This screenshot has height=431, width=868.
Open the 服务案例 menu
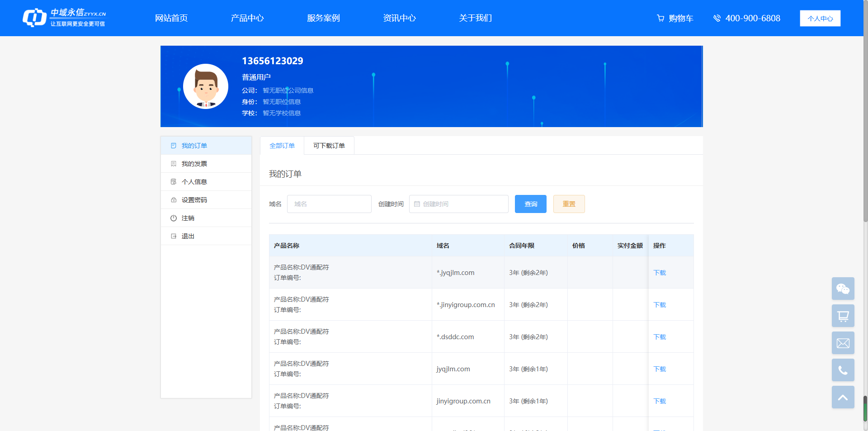click(x=323, y=18)
